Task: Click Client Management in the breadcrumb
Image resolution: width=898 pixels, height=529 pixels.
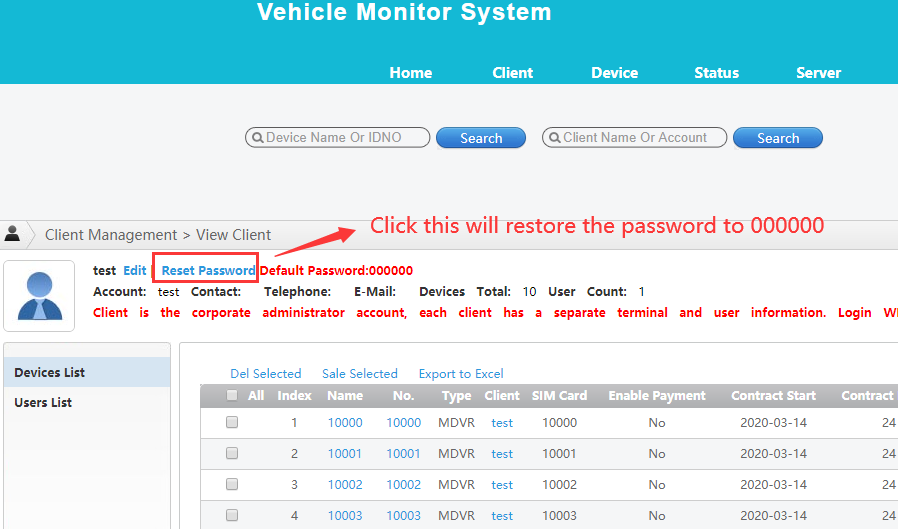Action: click(x=111, y=235)
